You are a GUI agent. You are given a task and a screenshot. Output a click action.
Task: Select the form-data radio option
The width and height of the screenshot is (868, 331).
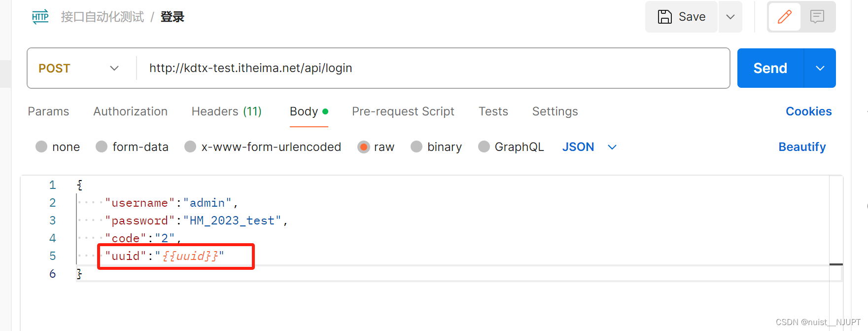point(102,147)
